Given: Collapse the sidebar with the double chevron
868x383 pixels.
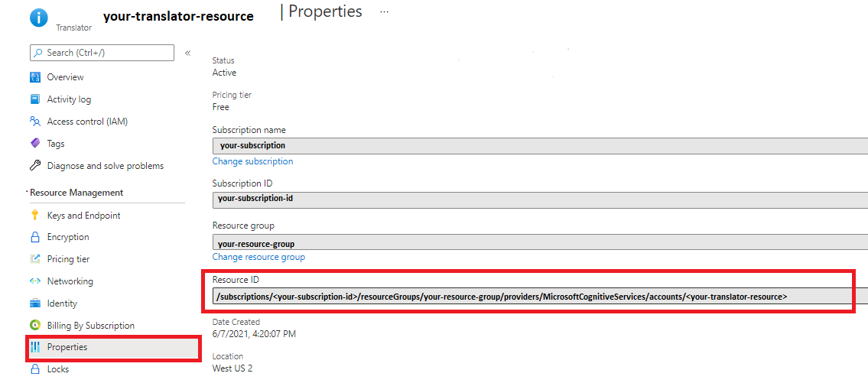Looking at the screenshot, I should coord(187,54).
